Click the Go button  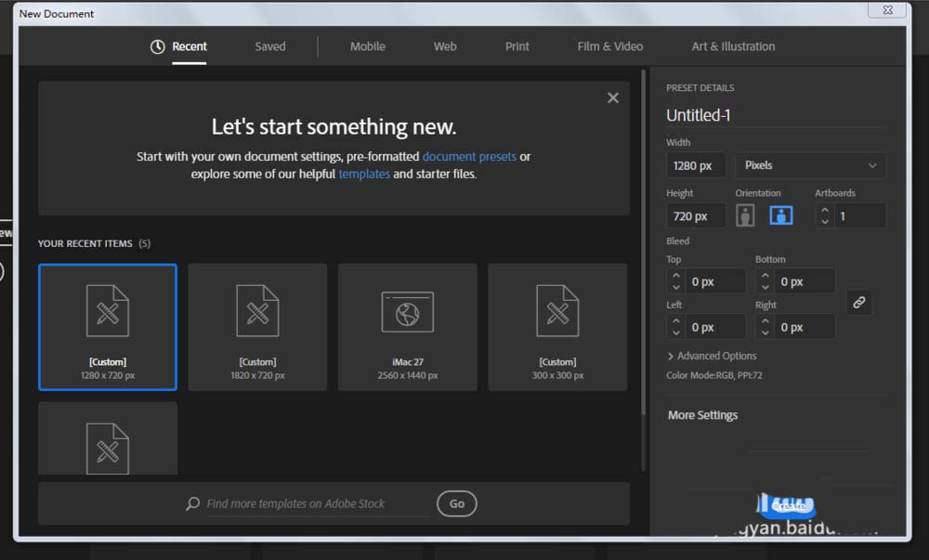(x=457, y=503)
